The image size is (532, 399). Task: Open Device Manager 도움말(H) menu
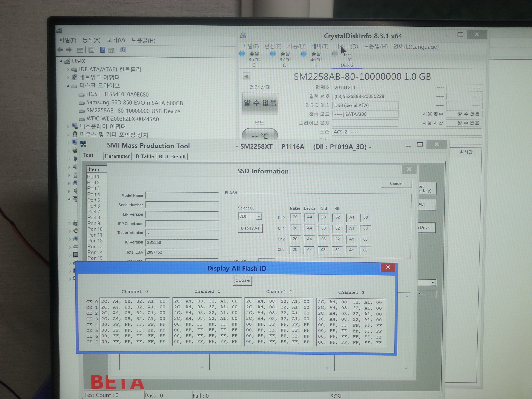143,40
